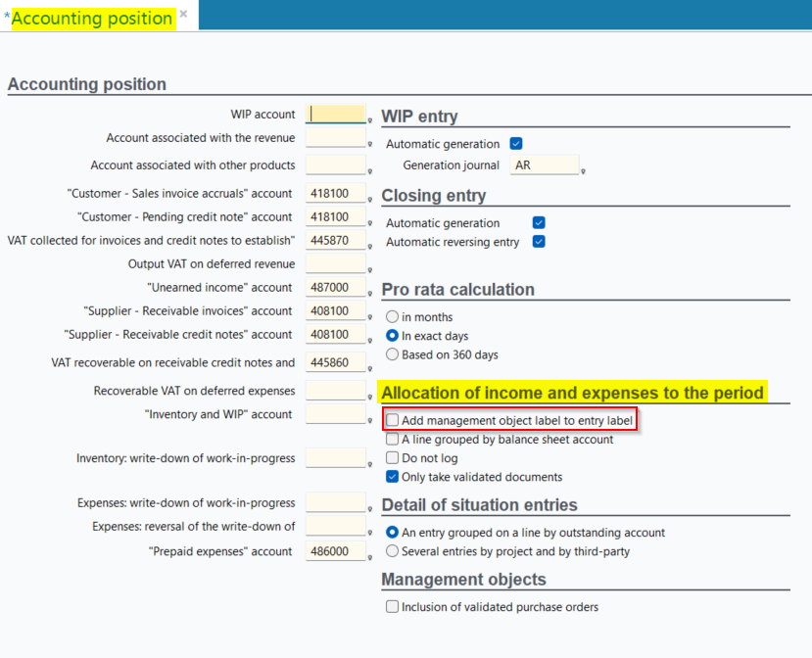Viewport: 812px width, 658px height.
Task: Switch to the Accounting position tab
Action: pos(91,18)
